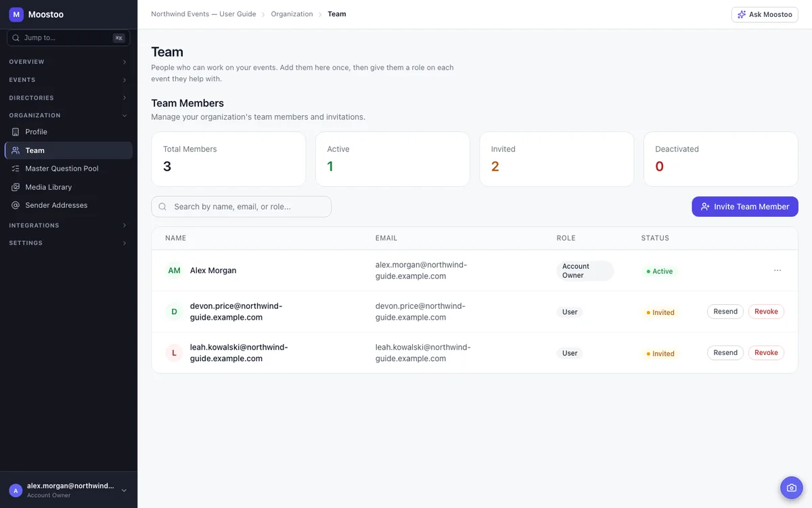Open Profile in the sidebar
The height and width of the screenshot is (508, 812).
tap(68, 132)
